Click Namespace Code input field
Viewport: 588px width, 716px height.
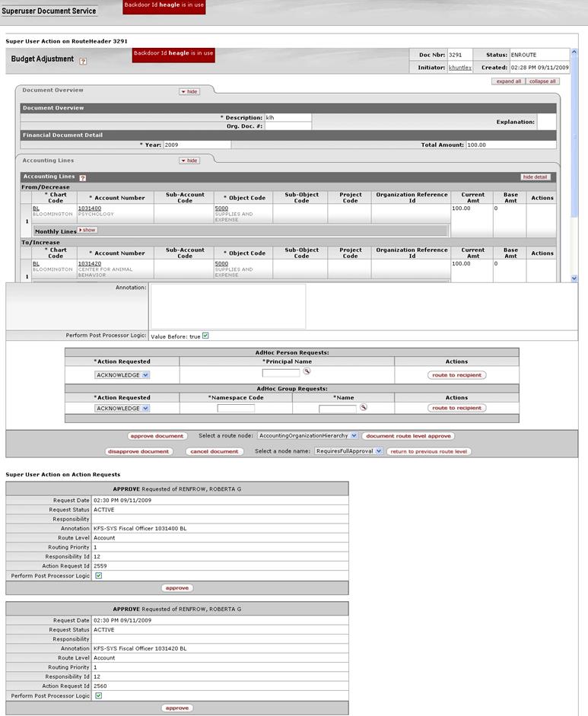coord(236,409)
